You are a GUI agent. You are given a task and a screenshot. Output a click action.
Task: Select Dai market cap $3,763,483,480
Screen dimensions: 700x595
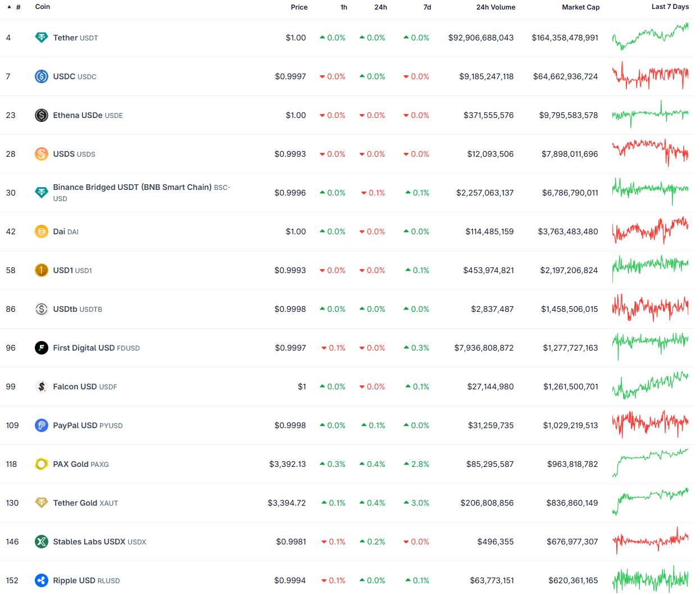click(568, 231)
